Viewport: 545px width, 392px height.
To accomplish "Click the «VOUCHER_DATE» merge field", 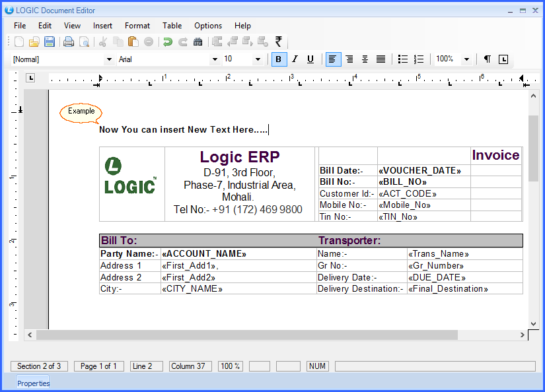I will 420,170.
